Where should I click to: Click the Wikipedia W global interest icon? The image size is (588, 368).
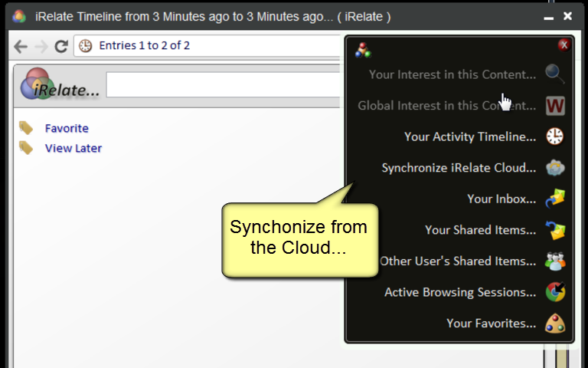[555, 106]
